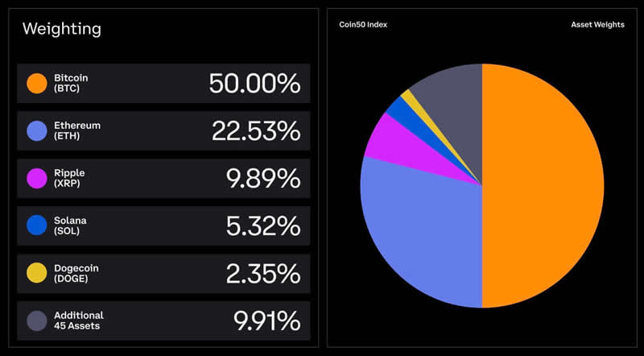644x356 pixels.
Task: Select the Solana (SOL) label
Action: tap(71, 226)
